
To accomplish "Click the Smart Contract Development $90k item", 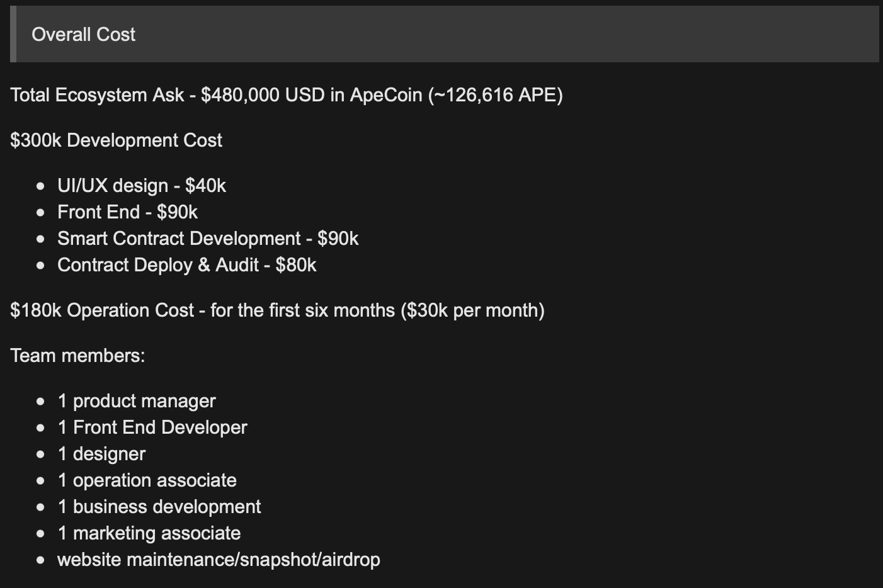I will 208,239.
